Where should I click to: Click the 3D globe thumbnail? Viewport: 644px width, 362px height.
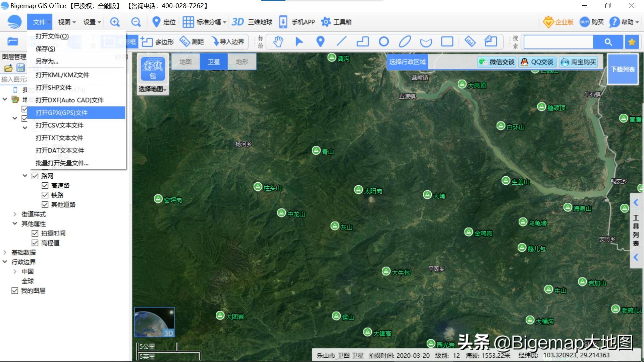click(154, 322)
